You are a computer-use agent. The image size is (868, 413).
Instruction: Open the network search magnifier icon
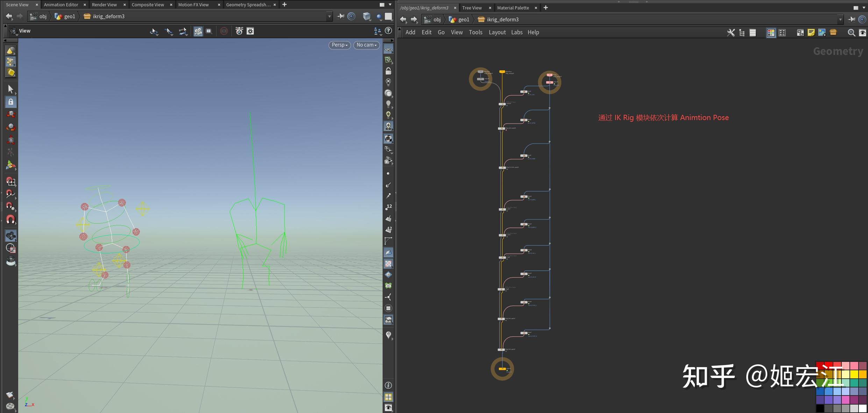pyautogui.click(x=852, y=33)
